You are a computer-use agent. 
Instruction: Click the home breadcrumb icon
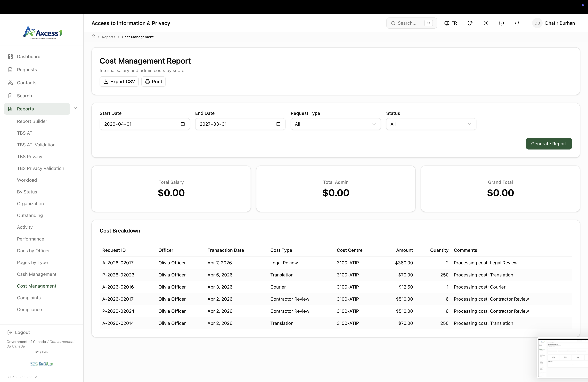93,37
